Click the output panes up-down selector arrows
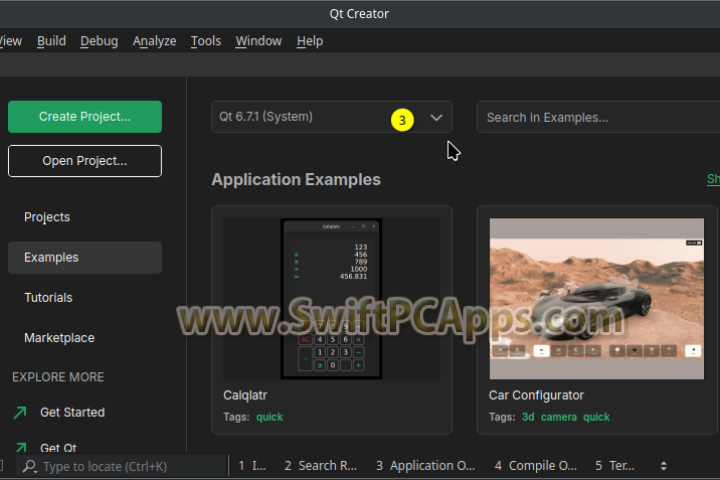Viewport: 720px width, 480px height. (x=664, y=466)
